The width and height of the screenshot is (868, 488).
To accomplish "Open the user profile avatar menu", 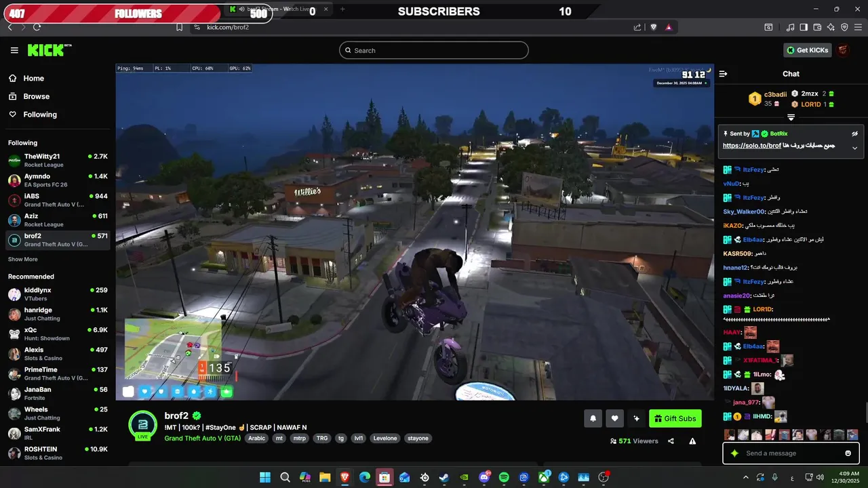I will click(843, 50).
